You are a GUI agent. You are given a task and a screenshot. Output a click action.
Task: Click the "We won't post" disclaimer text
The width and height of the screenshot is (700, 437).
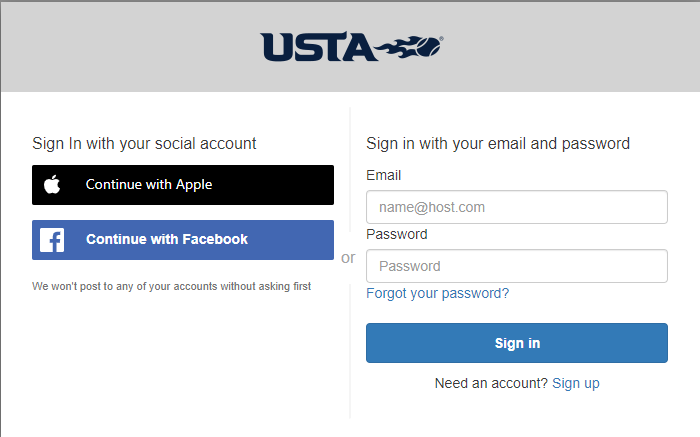(171, 286)
